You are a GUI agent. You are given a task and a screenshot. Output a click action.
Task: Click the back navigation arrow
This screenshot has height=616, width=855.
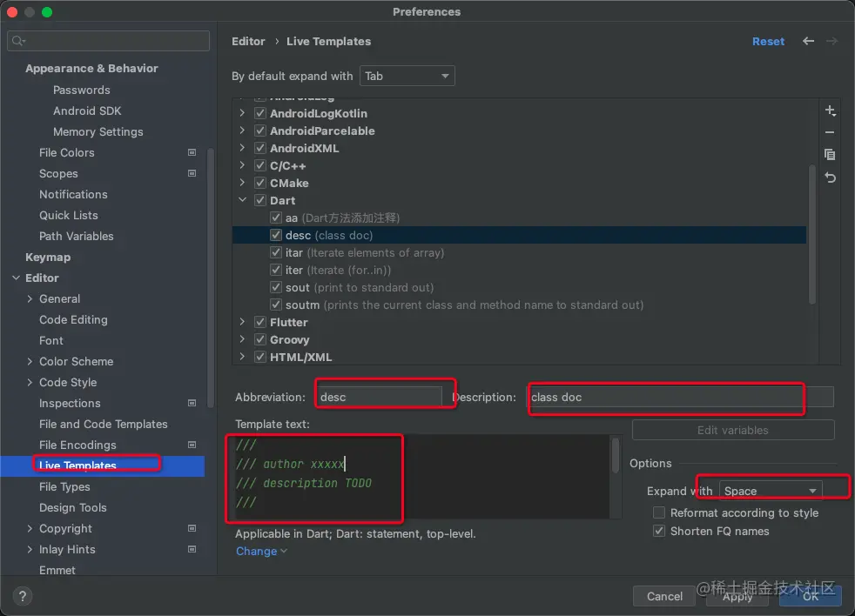point(809,42)
